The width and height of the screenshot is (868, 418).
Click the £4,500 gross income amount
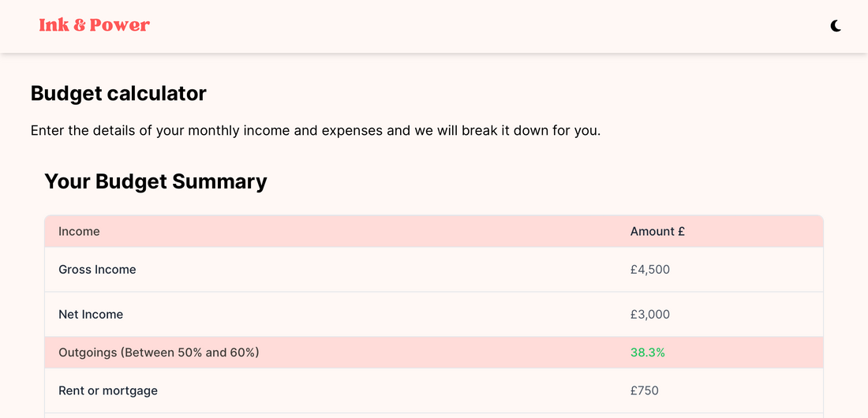tap(650, 270)
